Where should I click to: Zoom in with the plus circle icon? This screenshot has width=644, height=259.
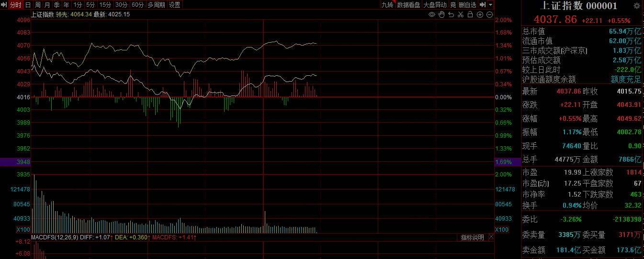tap(480, 14)
